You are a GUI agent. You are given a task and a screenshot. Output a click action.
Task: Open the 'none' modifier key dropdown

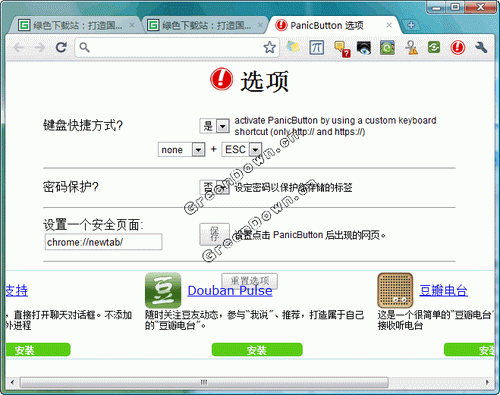point(182,149)
